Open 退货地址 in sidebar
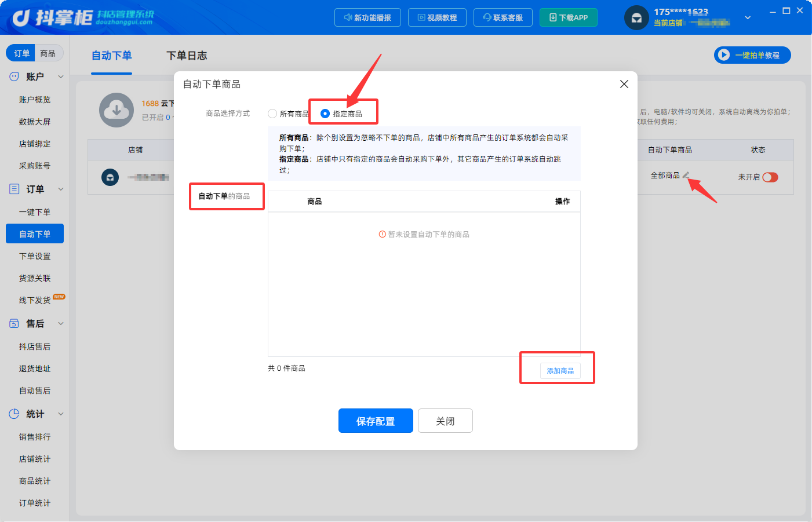 click(x=35, y=368)
